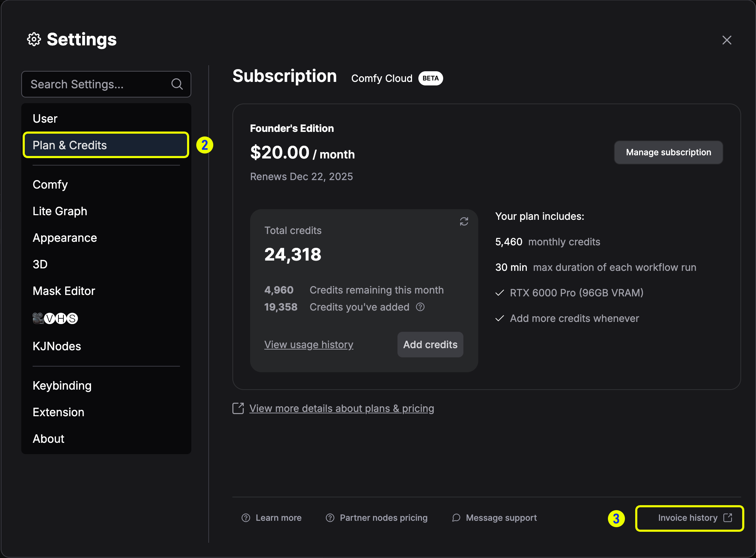Open the Lite Graph settings section
This screenshot has height=558, width=756.
(x=60, y=211)
